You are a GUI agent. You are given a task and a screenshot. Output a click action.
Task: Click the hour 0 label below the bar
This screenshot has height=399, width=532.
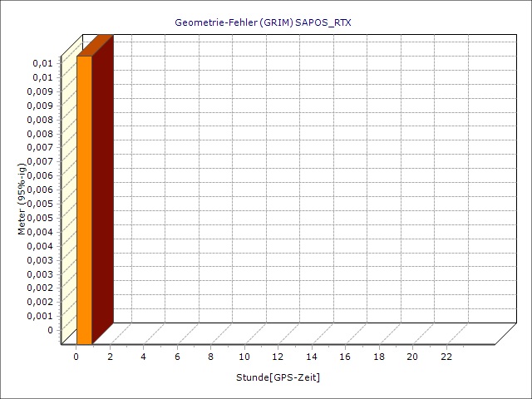[x=76, y=357]
